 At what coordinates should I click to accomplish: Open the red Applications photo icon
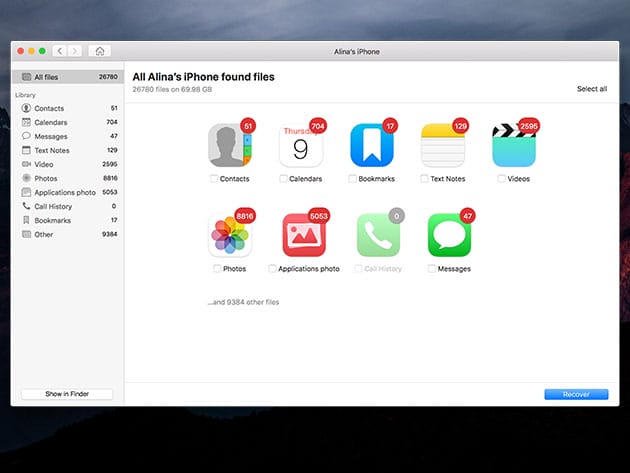(x=303, y=236)
